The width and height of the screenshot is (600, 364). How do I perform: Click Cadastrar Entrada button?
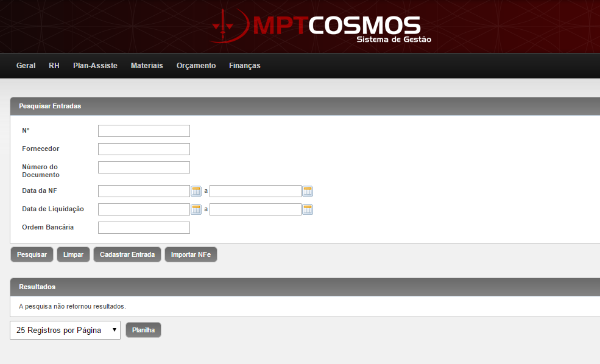click(x=127, y=254)
